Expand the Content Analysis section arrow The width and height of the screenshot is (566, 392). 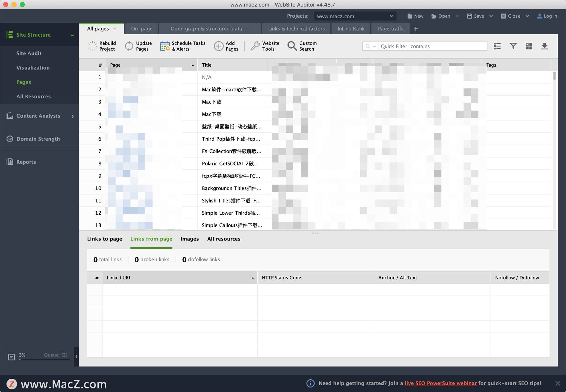[73, 116]
